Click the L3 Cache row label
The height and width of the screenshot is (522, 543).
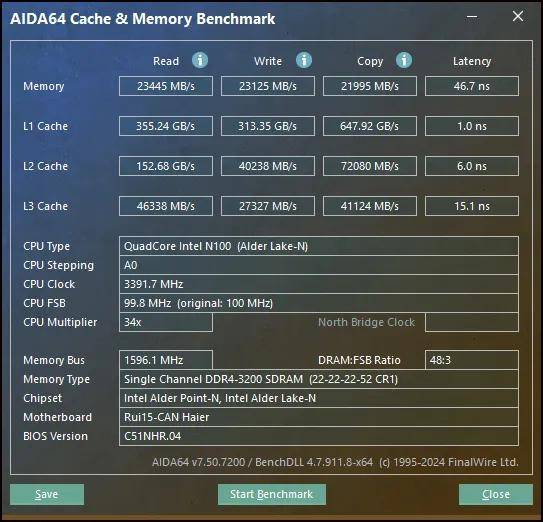[45, 206]
